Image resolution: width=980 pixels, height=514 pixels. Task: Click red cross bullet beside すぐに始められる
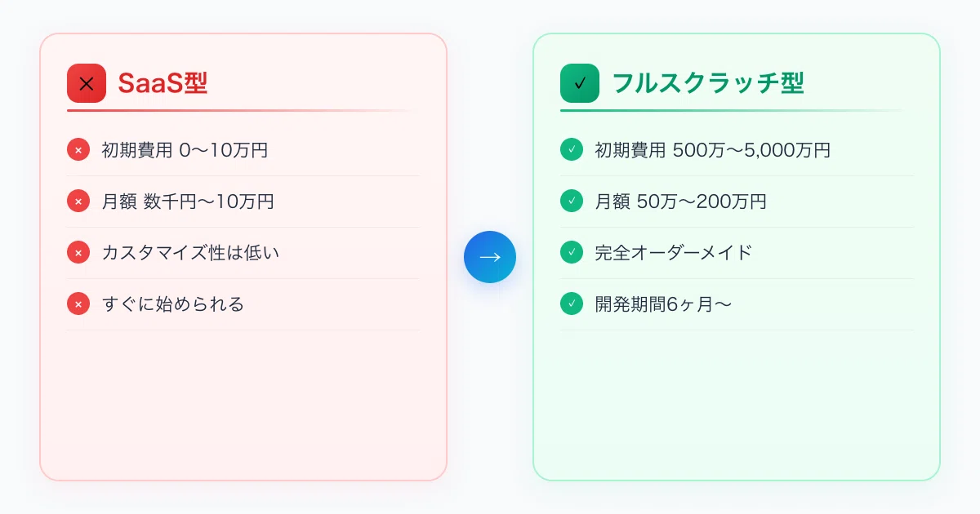pyautogui.click(x=78, y=304)
